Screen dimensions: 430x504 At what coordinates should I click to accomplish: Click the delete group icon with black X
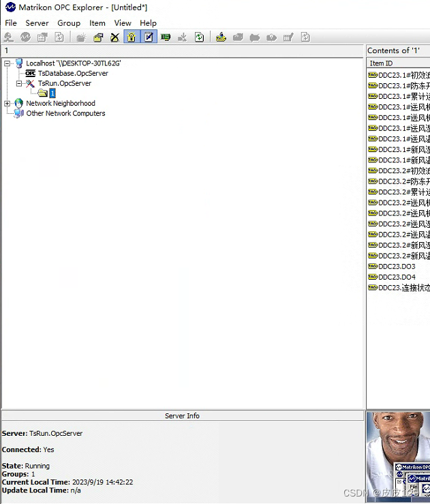tap(114, 38)
